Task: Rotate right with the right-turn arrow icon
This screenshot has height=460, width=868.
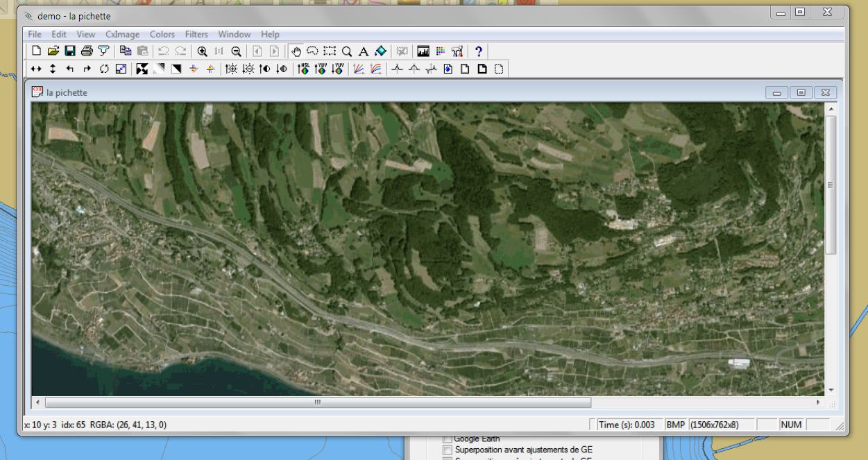Action: coord(87,69)
